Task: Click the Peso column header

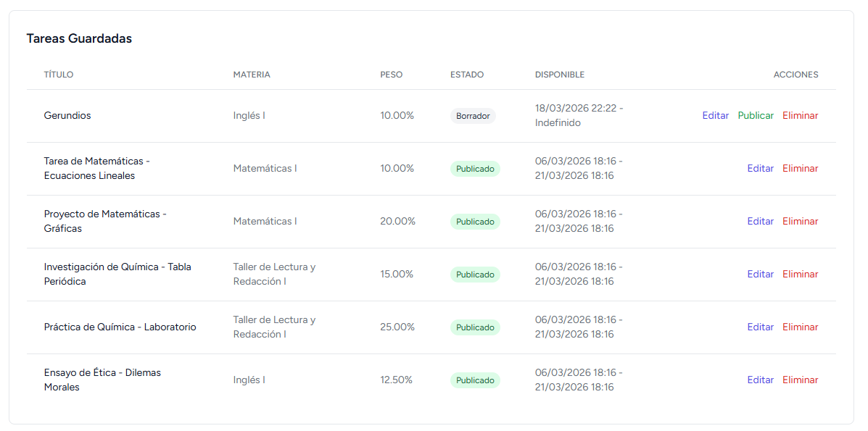Action: [x=391, y=75]
